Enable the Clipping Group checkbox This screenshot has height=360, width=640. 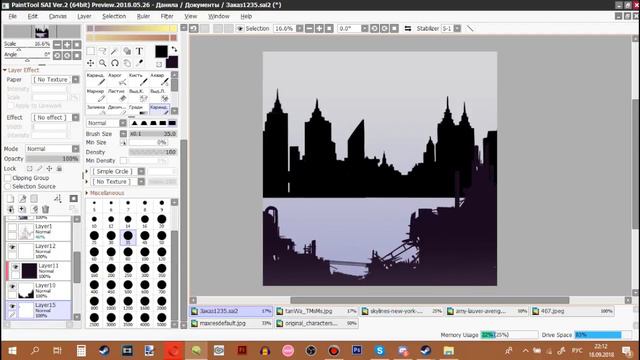point(8,178)
